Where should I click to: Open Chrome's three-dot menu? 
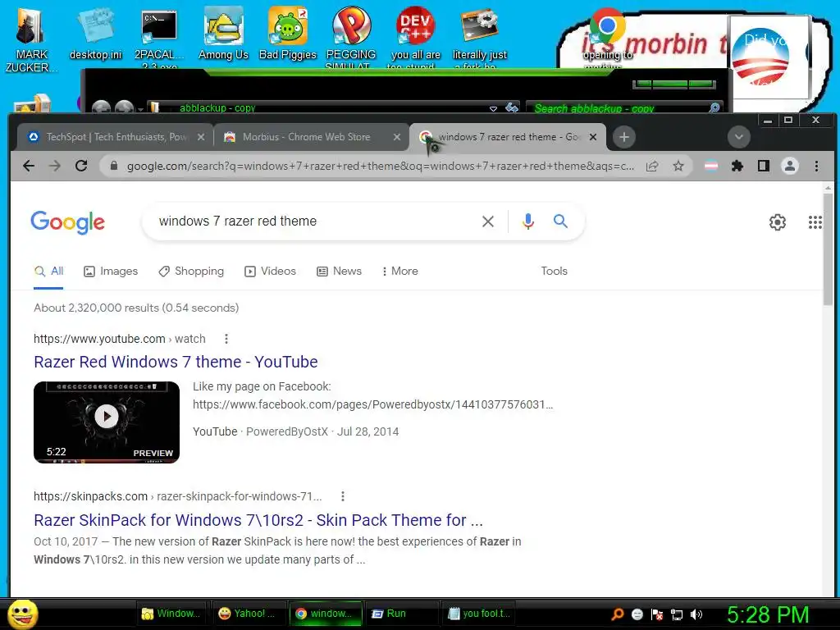816,166
